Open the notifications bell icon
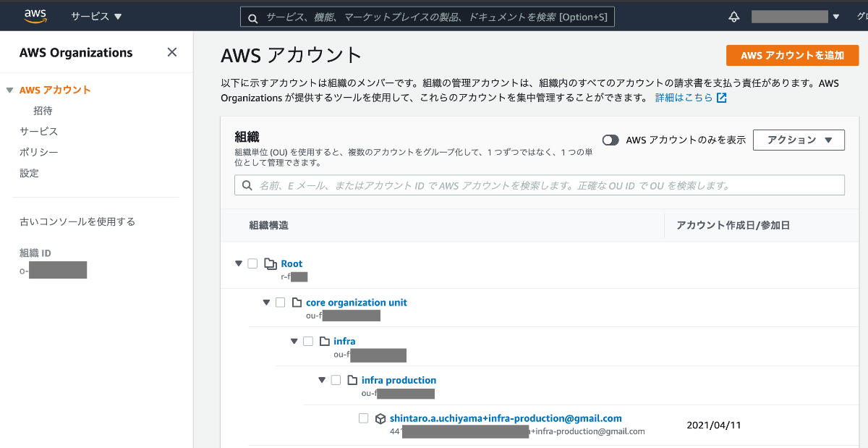Image resolution: width=868 pixels, height=448 pixels. [x=734, y=16]
